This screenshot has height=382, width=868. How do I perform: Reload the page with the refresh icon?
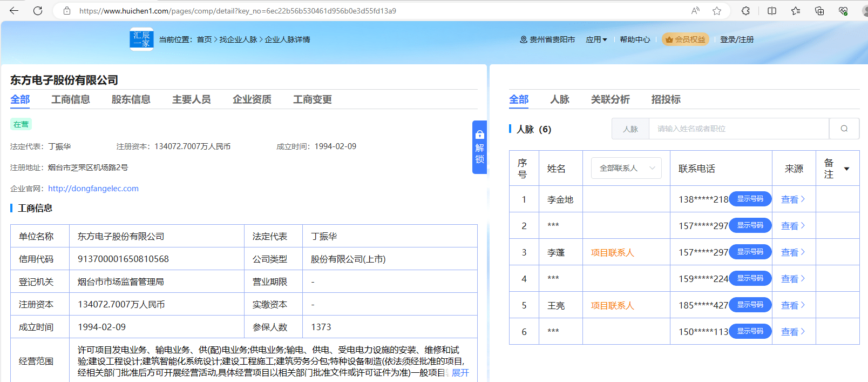click(38, 11)
